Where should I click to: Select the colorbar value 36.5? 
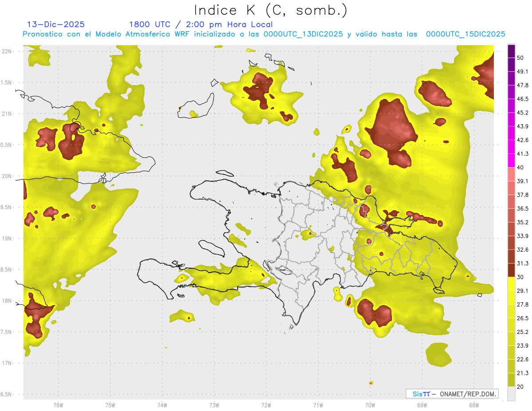tap(523, 208)
